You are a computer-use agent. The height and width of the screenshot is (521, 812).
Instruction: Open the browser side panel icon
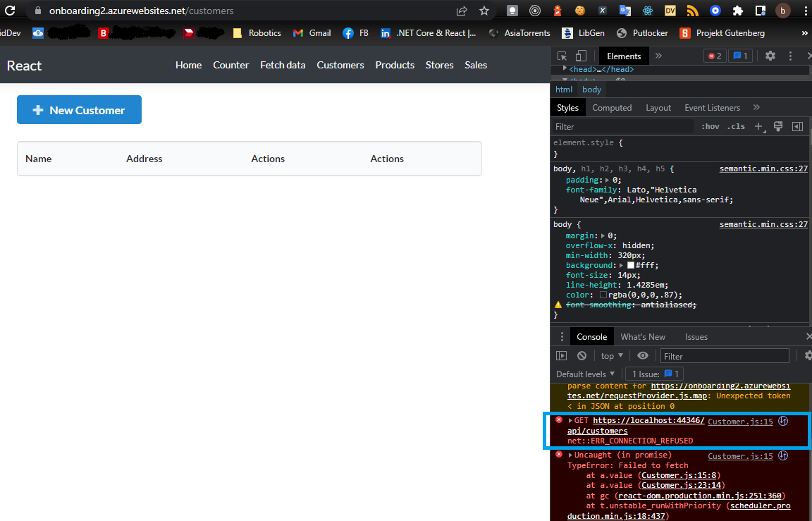pos(761,11)
